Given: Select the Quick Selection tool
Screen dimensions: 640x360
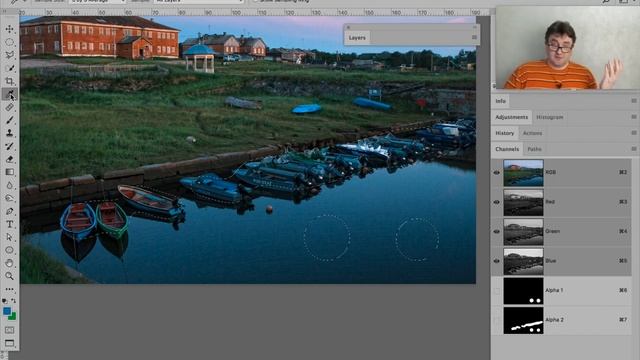Looking at the screenshot, I should [9, 68].
